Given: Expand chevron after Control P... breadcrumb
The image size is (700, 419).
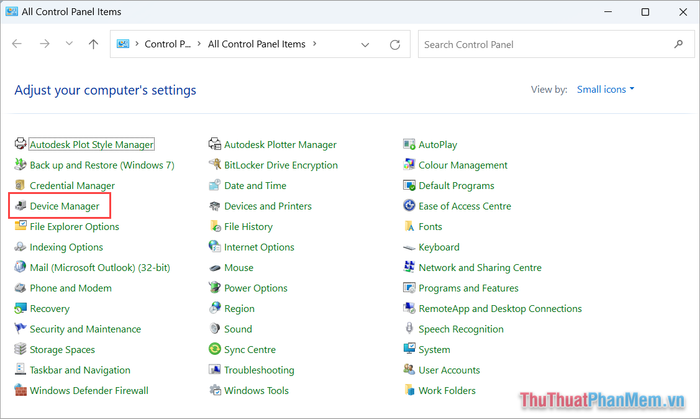Looking at the screenshot, I should click(199, 44).
